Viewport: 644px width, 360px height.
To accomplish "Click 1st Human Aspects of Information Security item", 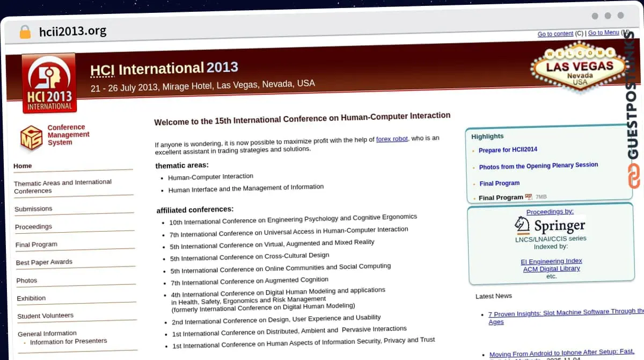I will point(304,343).
